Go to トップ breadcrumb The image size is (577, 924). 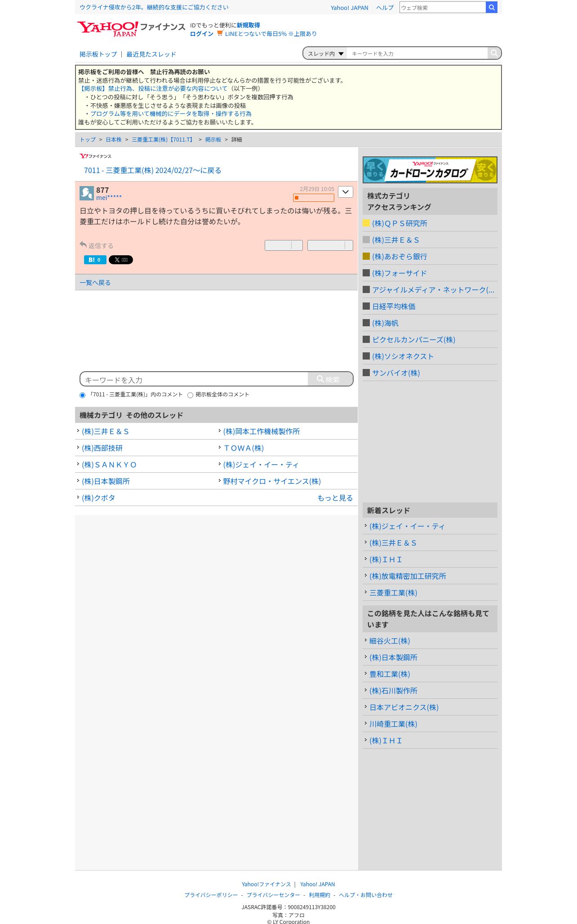(x=88, y=140)
